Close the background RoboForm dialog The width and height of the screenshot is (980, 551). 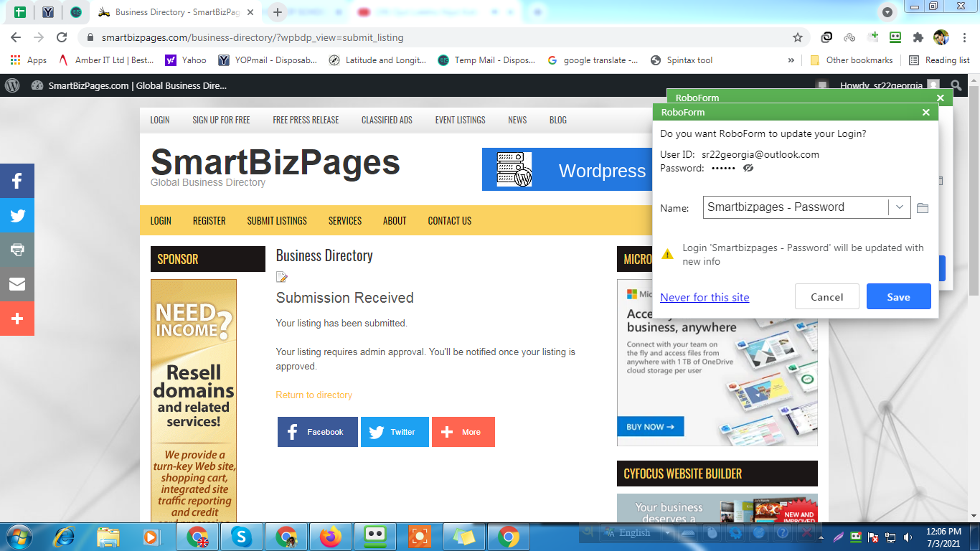point(940,98)
